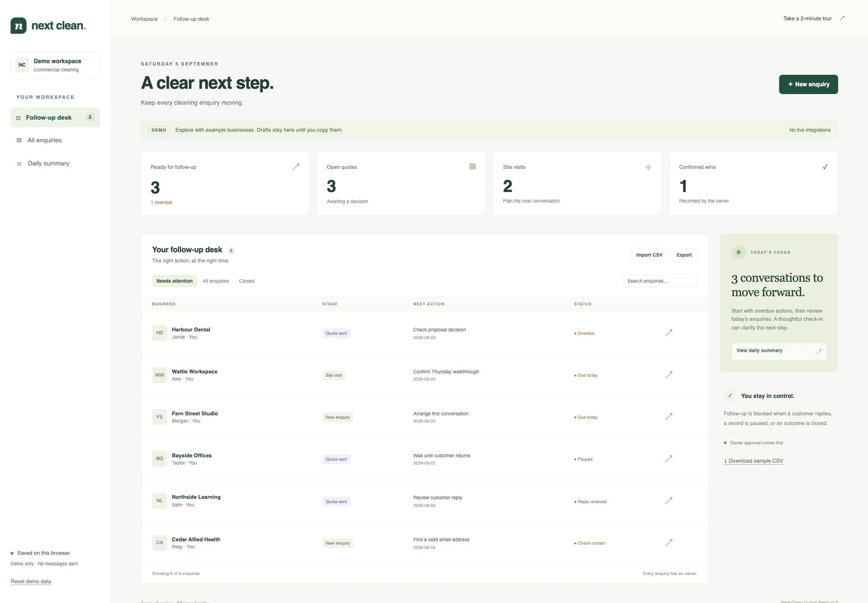
Task: Open Follow-up desk in the sidebar
Action: click(55, 117)
